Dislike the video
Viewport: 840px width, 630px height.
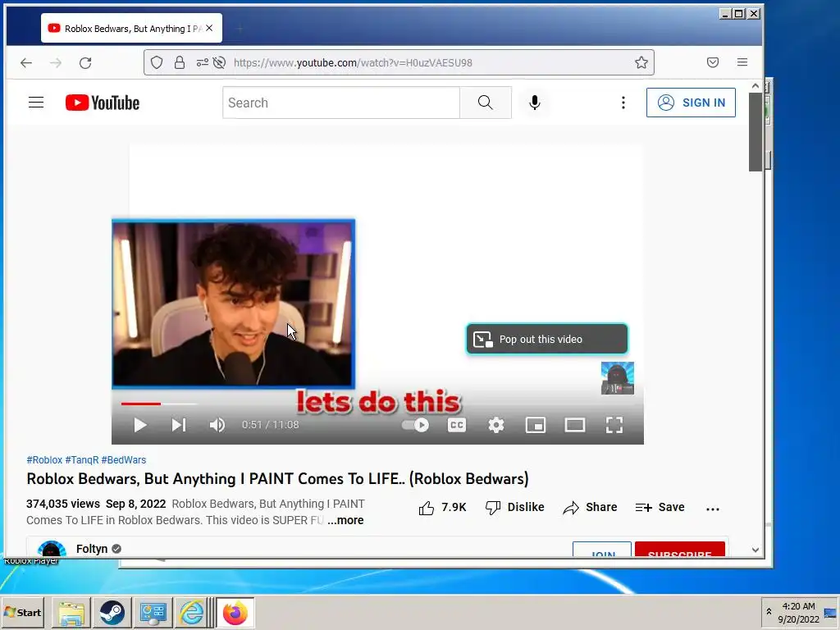[515, 507]
